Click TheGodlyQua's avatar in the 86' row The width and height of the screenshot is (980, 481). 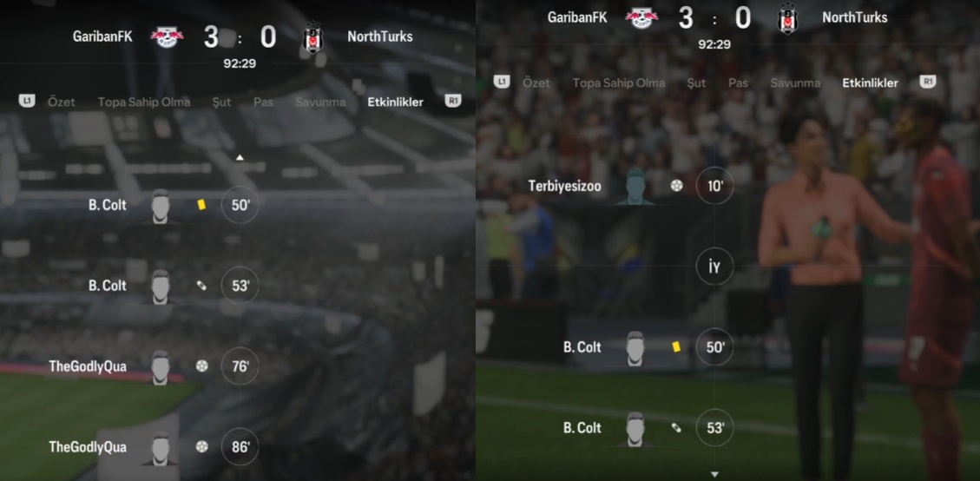[161, 448]
